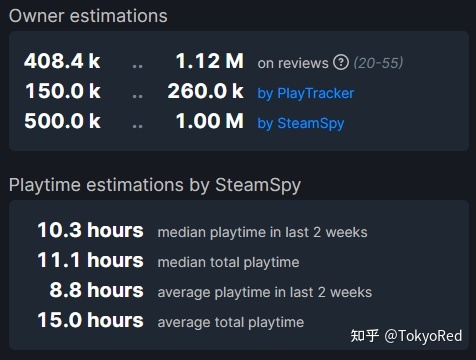Open the by PlayTracker link
This screenshot has height=360, width=476.
[306, 93]
